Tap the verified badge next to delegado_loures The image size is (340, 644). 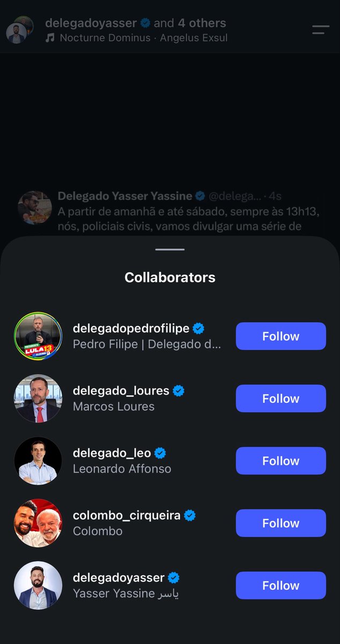click(179, 391)
